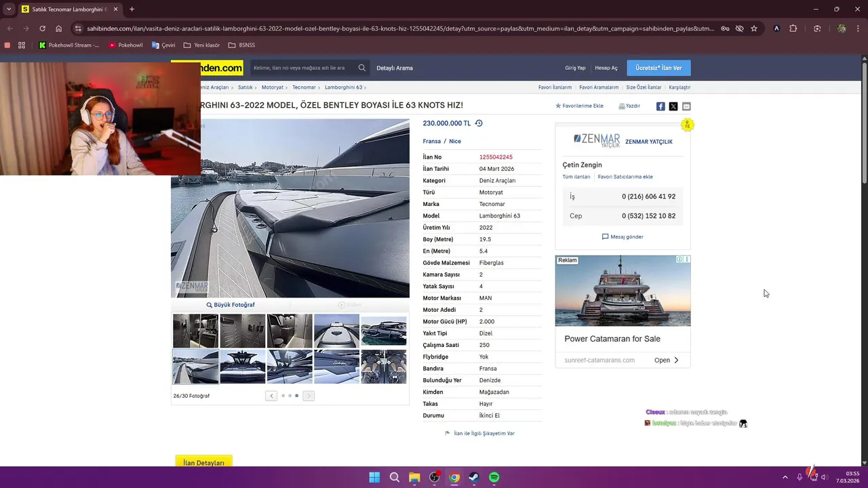868x488 pixels.
Task: Share the listing by email icon
Action: [686, 106]
